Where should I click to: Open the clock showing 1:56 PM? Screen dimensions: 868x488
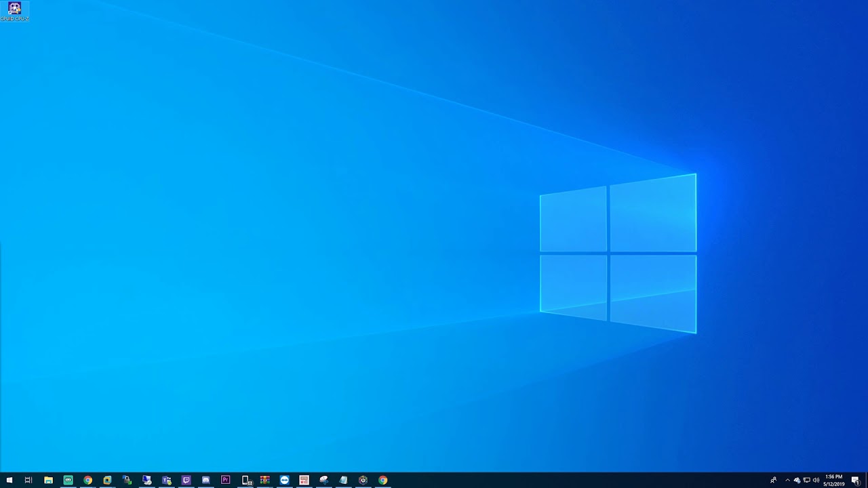tap(834, 480)
